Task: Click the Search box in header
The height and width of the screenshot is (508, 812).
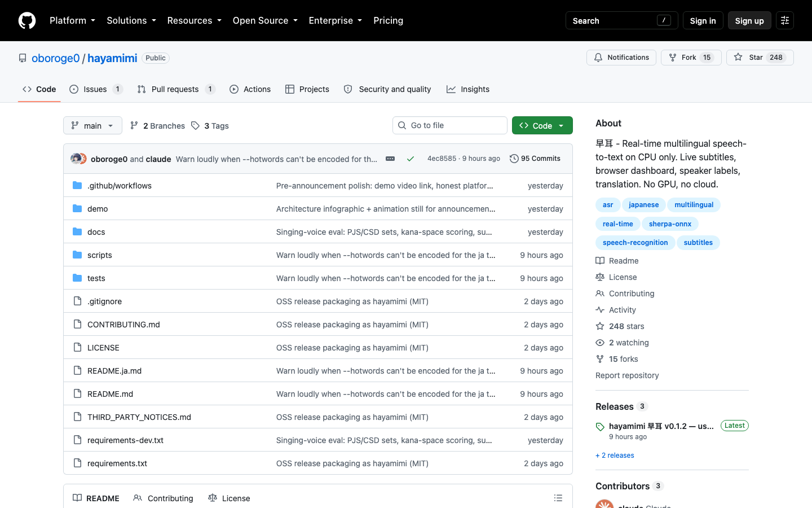Action: [621, 20]
